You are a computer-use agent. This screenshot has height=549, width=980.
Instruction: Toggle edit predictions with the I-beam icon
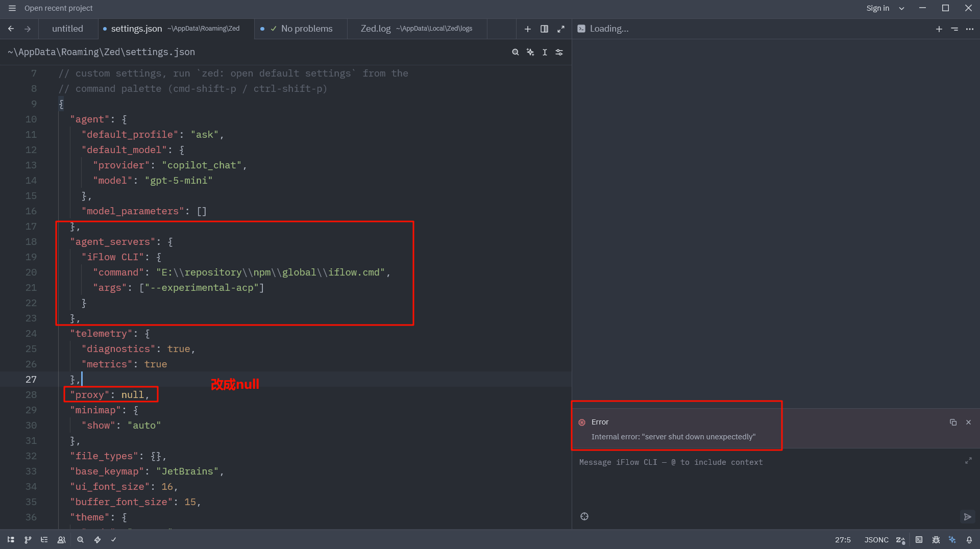coord(545,52)
